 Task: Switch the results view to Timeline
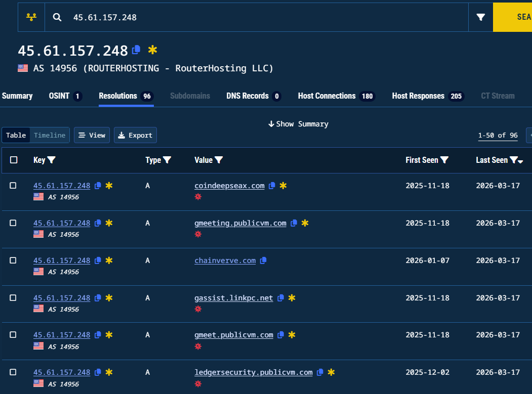(x=49, y=135)
